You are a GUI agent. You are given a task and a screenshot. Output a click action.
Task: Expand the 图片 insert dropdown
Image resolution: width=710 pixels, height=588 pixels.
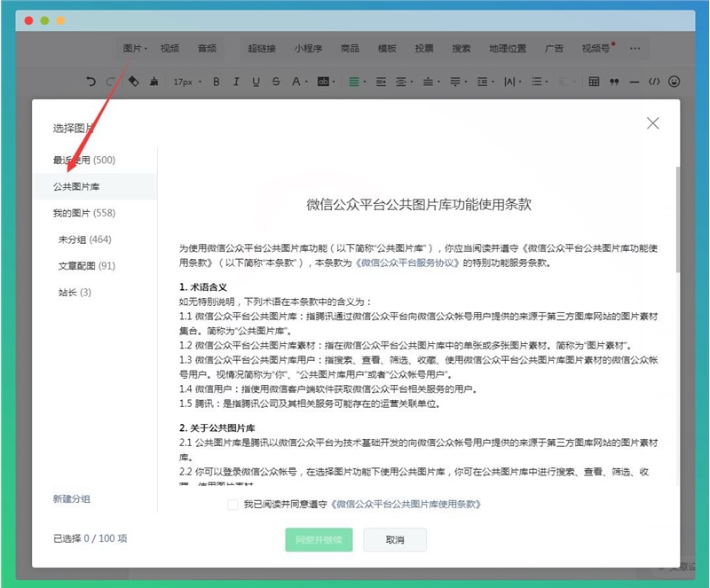(x=135, y=49)
